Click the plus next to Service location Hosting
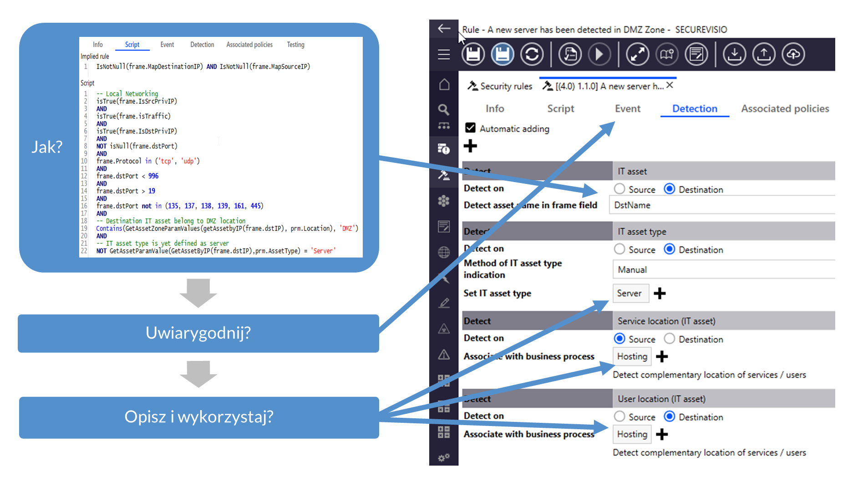Screen dimensions: 868x487 [662, 356]
